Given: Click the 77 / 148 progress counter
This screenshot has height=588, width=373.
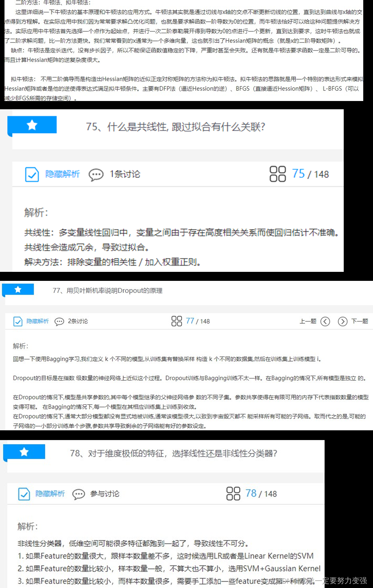Looking at the screenshot, I should coord(198,321).
